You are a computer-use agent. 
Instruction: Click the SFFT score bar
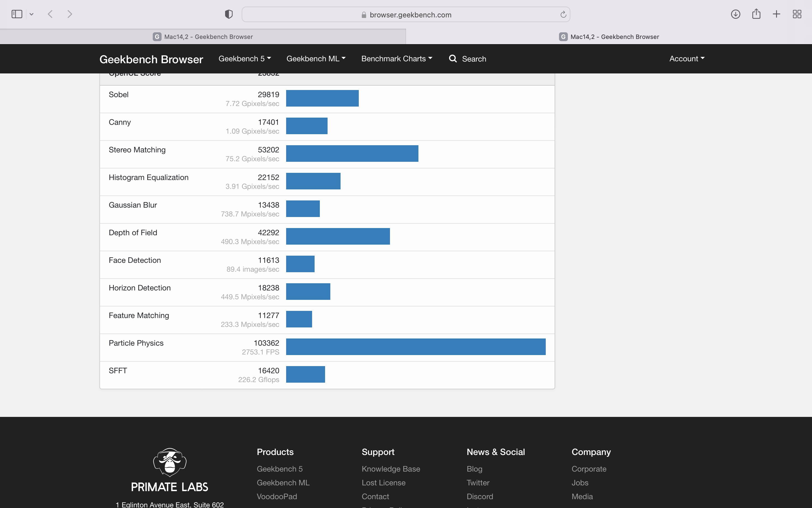point(305,374)
